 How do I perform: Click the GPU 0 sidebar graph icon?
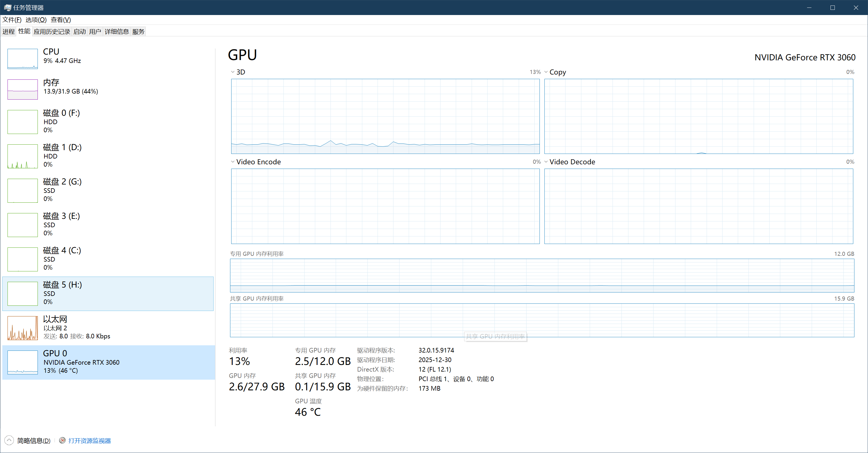22,362
